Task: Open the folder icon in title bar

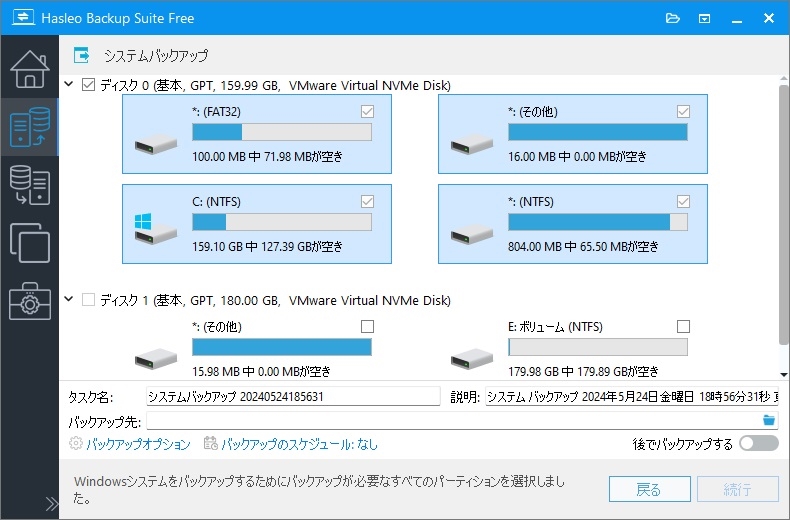Action: (673, 19)
